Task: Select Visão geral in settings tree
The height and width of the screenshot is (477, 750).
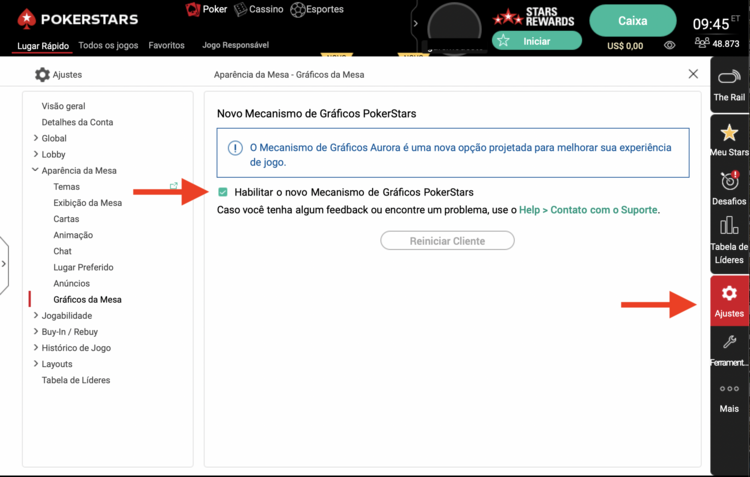Action: point(63,106)
